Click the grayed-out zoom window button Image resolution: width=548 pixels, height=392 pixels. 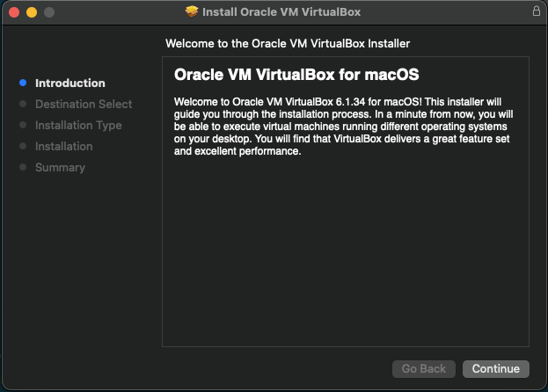click(x=49, y=12)
